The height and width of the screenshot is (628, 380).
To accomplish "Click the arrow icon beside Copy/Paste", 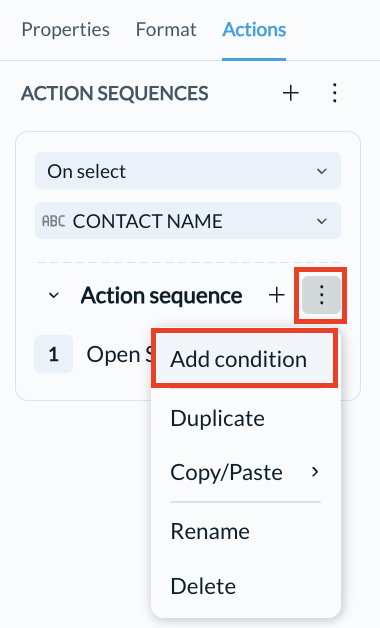I will tap(315, 472).
